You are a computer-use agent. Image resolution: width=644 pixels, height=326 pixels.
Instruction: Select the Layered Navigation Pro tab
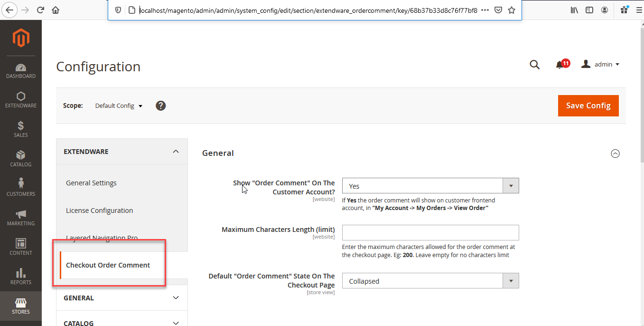point(102,238)
